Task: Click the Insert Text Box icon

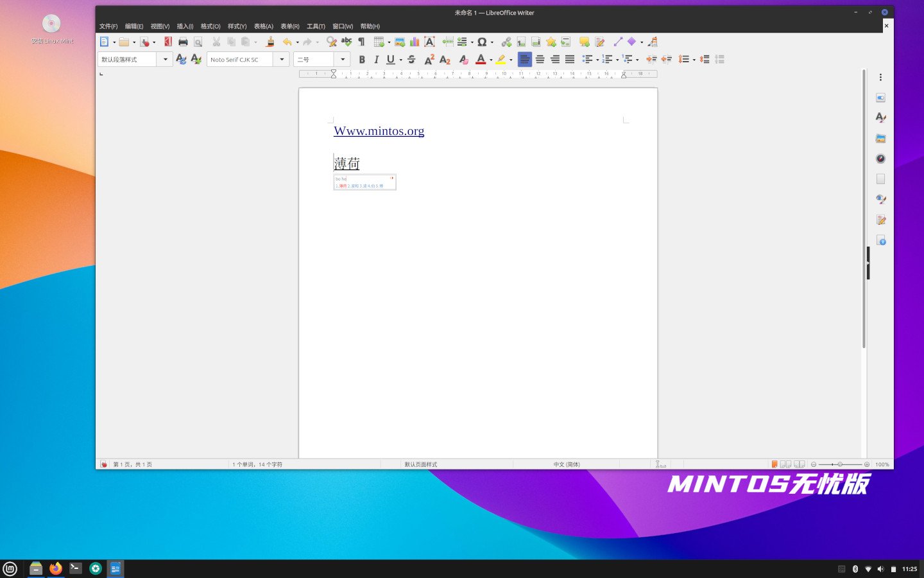Action: (430, 42)
